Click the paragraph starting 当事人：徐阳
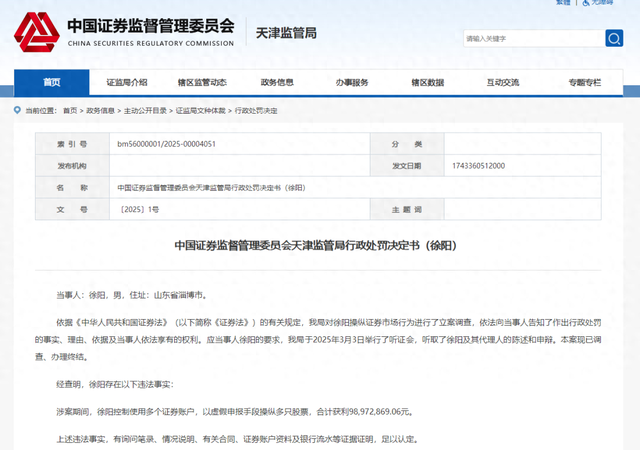640x450 pixels. pyautogui.click(x=132, y=295)
